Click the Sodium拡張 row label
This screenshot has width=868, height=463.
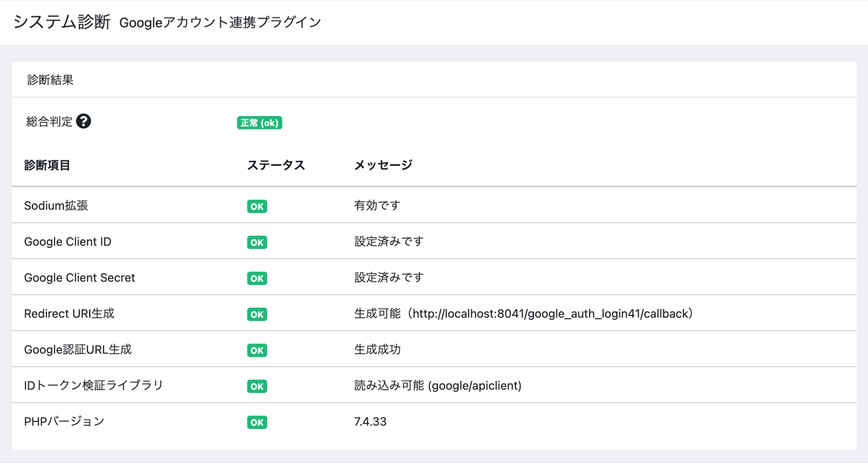[x=56, y=205]
